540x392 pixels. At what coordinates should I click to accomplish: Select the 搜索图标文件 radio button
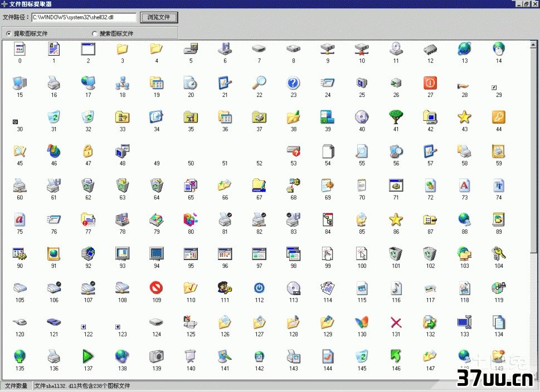94,33
